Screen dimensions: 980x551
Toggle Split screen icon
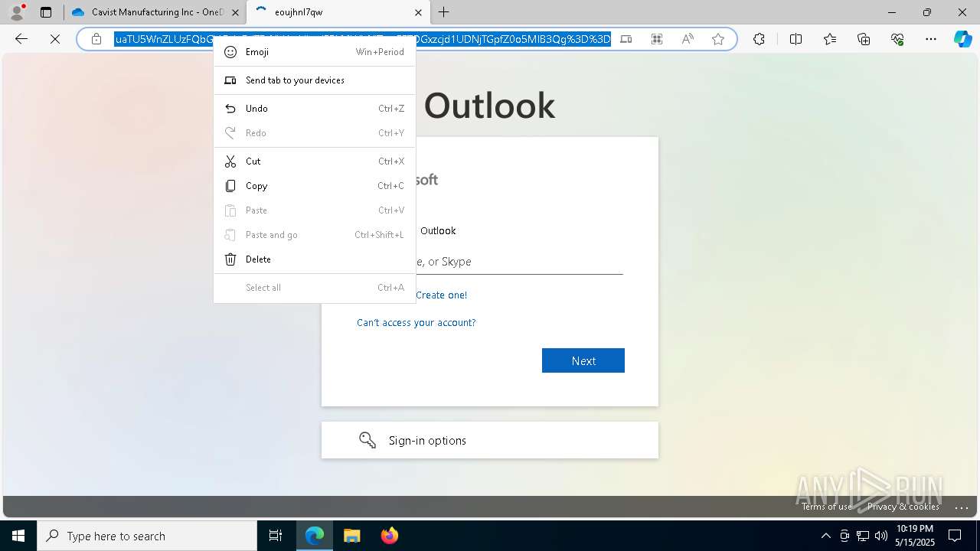795,39
